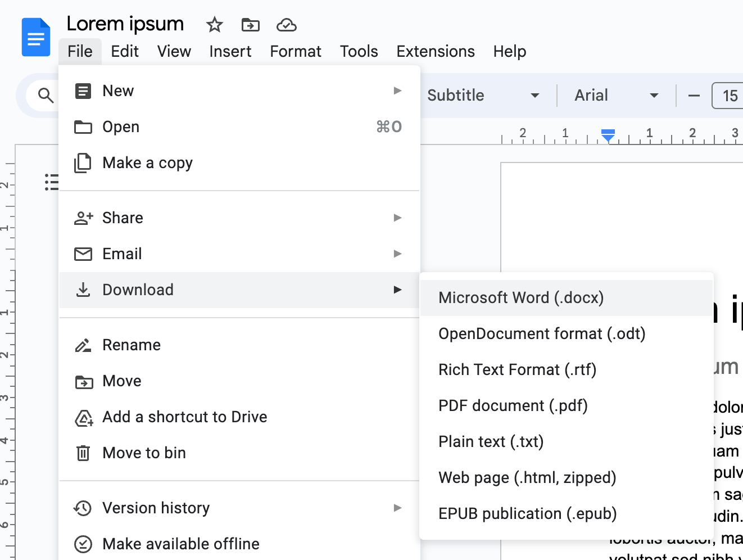Download as EPUB publication (.epub)

567,514
